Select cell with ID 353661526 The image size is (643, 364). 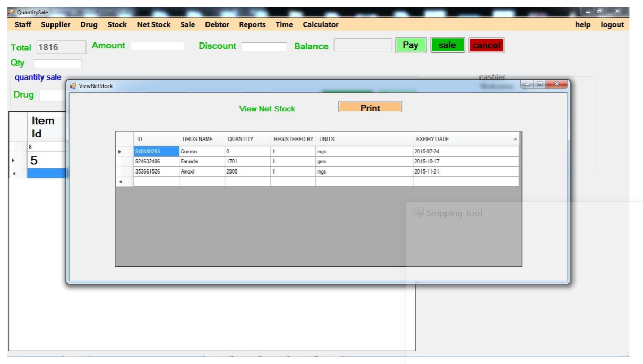coord(156,171)
